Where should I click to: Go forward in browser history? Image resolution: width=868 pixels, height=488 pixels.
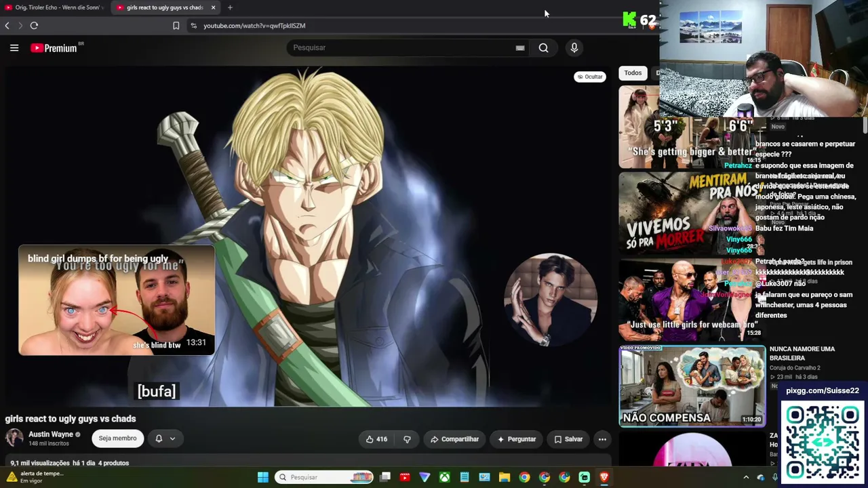point(20,26)
